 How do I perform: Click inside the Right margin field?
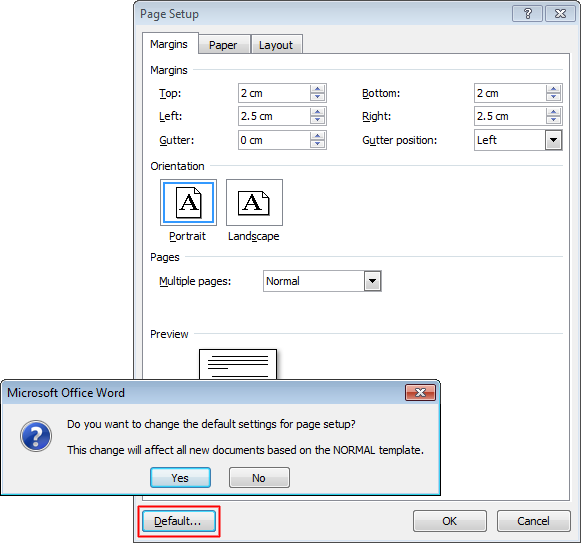[509, 116]
